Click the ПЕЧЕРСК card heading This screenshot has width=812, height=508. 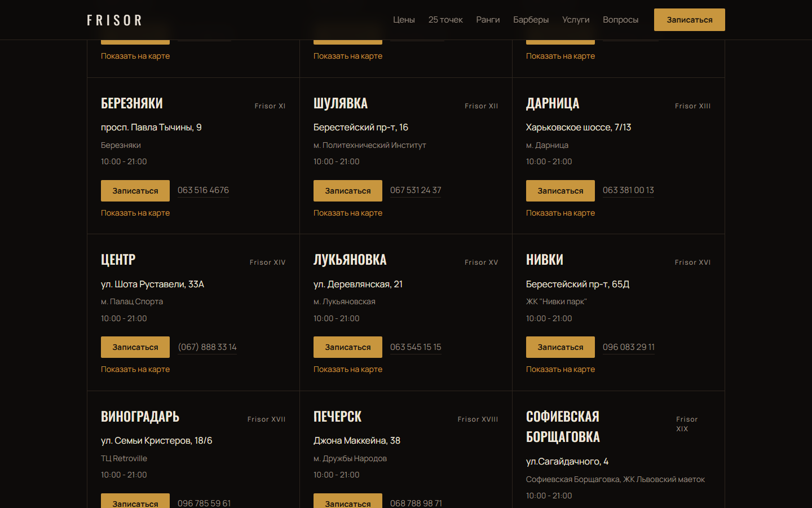[337, 417]
